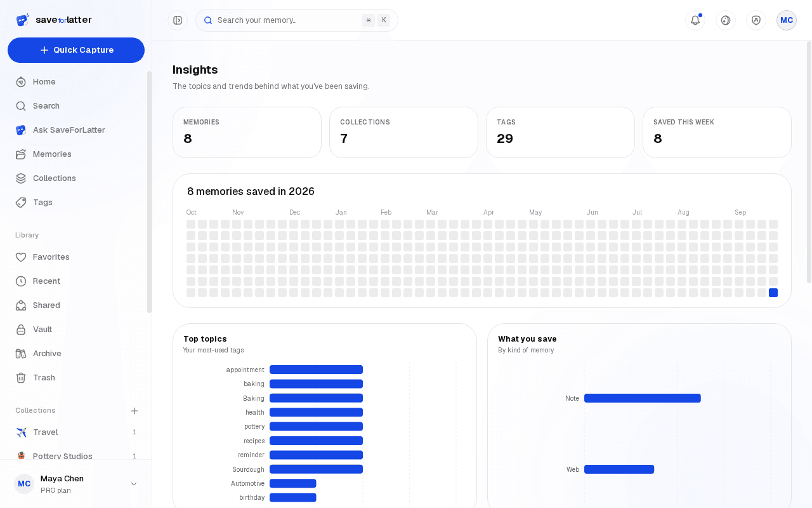Image resolution: width=812 pixels, height=508 pixels.
Task: Click the Insights page title
Action: point(195,70)
